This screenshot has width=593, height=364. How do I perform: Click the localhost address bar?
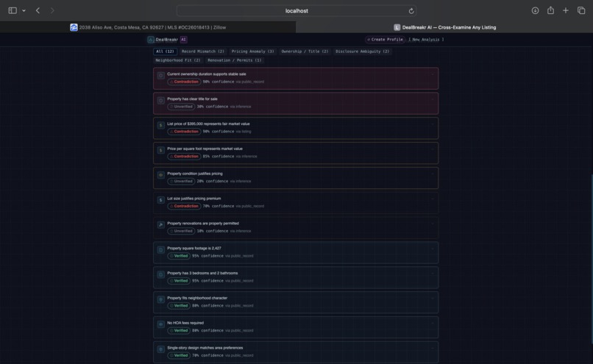click(x=296, y=11)
